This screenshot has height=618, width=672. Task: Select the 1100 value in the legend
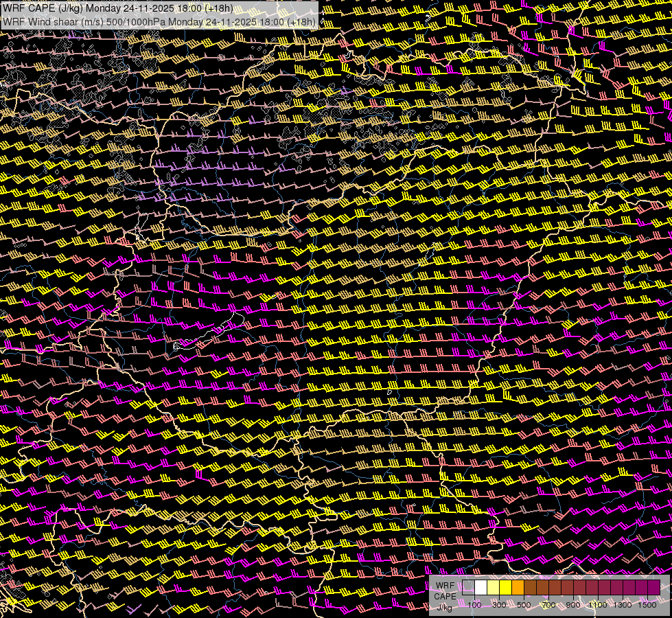[x=598, y=605]
